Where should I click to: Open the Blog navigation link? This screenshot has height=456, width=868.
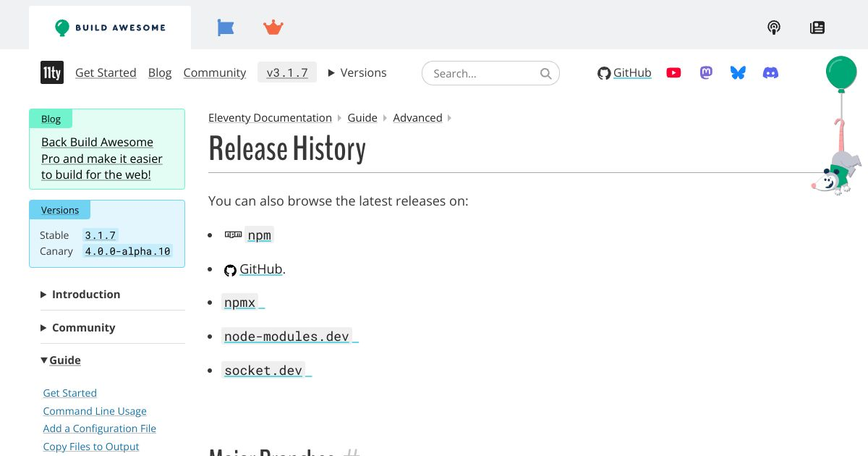[x=160, y=72]
